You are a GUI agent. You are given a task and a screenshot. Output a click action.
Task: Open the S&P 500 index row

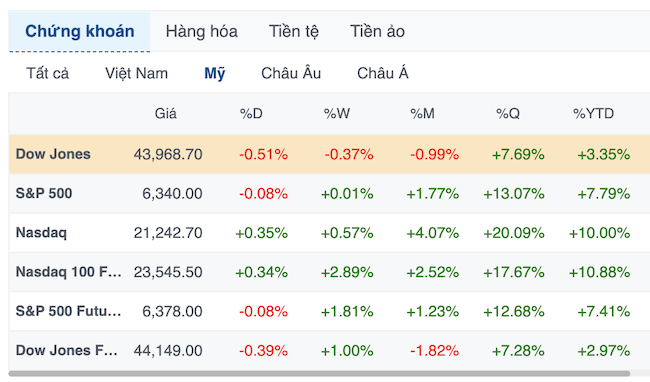(x=44, y=193)
